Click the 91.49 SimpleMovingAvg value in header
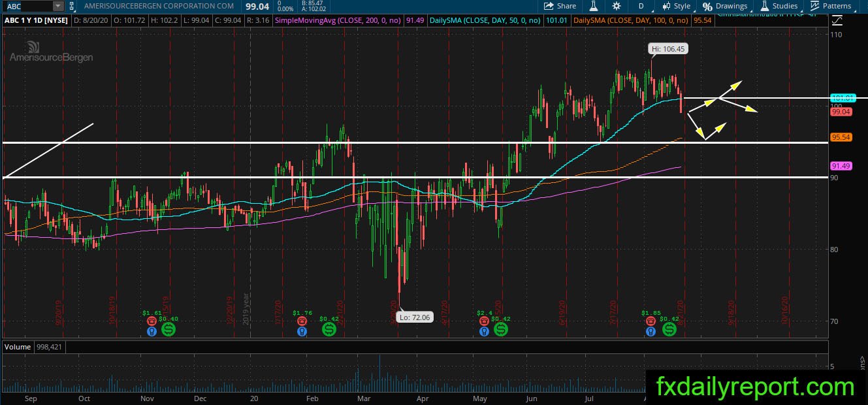This screenshot has width=868, height=405. (x=414, y=21)
